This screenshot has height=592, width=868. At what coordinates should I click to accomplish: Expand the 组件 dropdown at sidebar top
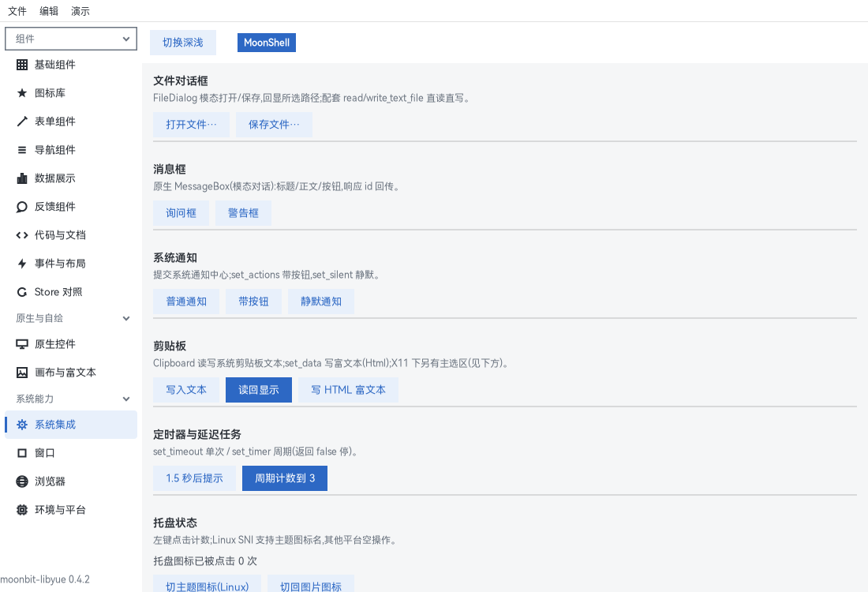[71, 39]
